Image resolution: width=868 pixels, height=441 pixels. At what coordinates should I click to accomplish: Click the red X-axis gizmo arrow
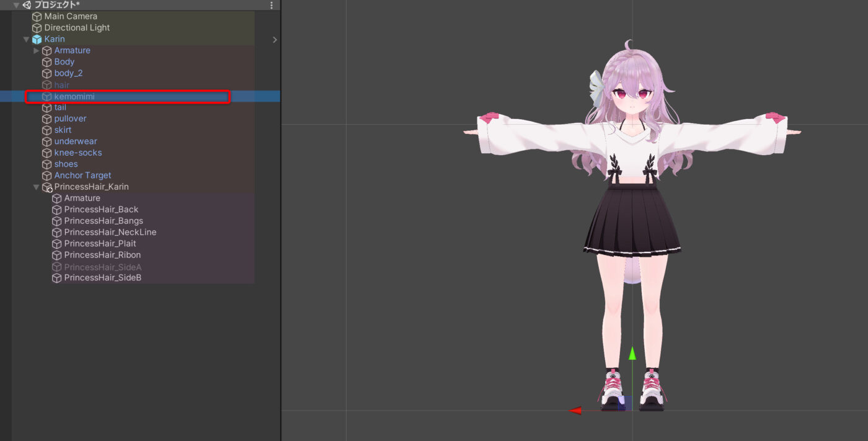(x=576, y=410)
